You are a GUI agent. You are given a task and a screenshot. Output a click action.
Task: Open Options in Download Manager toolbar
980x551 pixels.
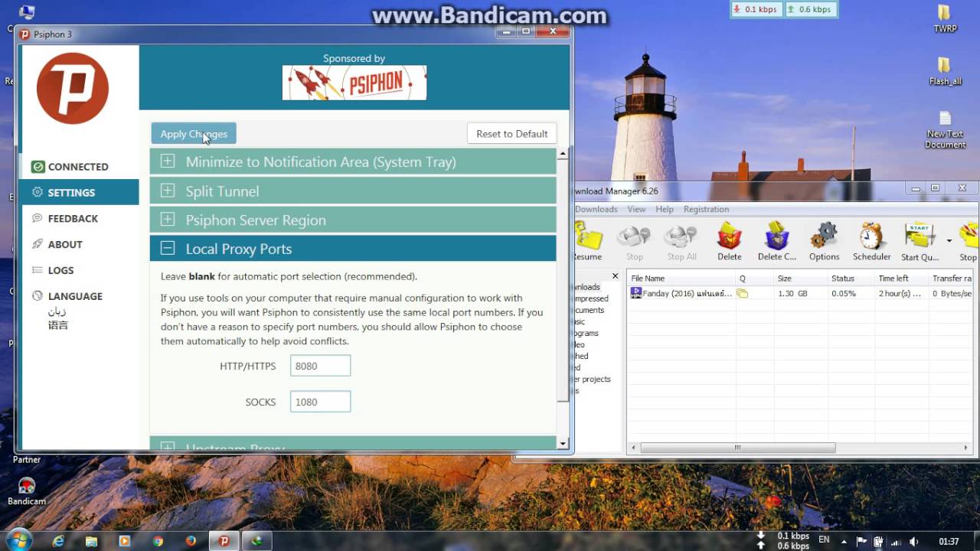point(824,241)
